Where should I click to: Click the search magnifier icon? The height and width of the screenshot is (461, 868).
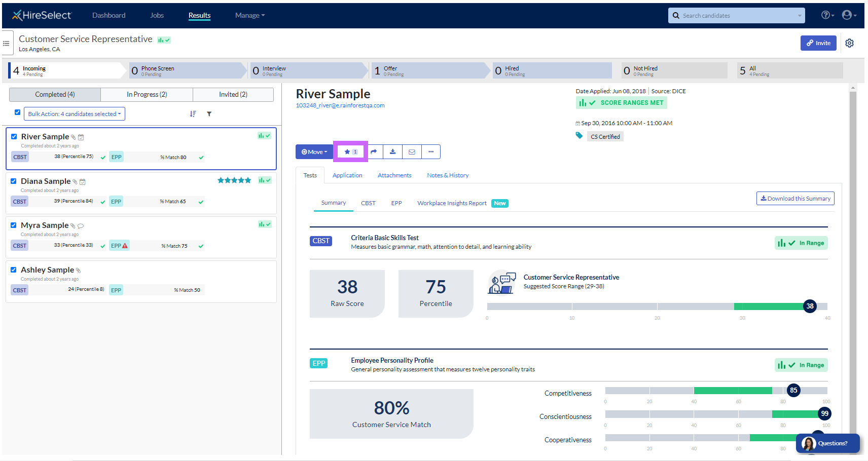pos(676,16)
